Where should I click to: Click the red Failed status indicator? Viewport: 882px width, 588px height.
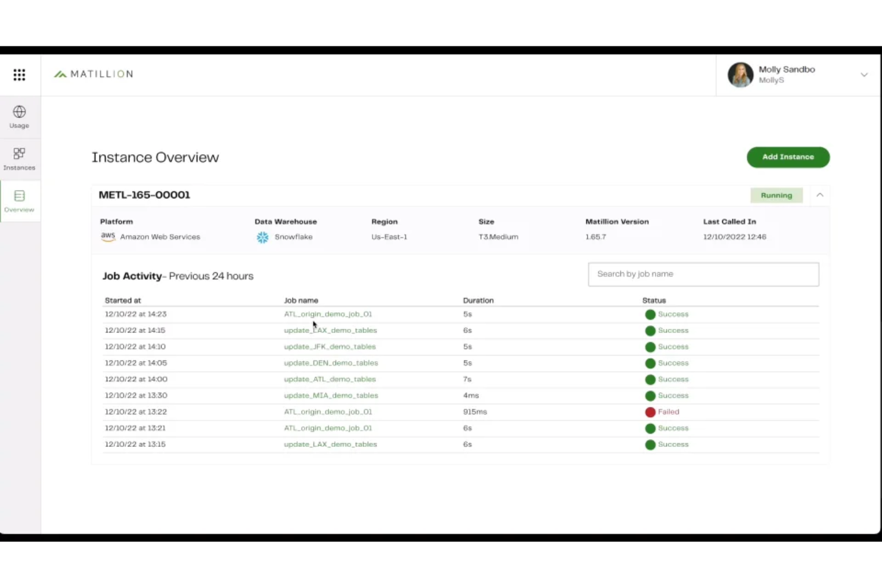650,412
